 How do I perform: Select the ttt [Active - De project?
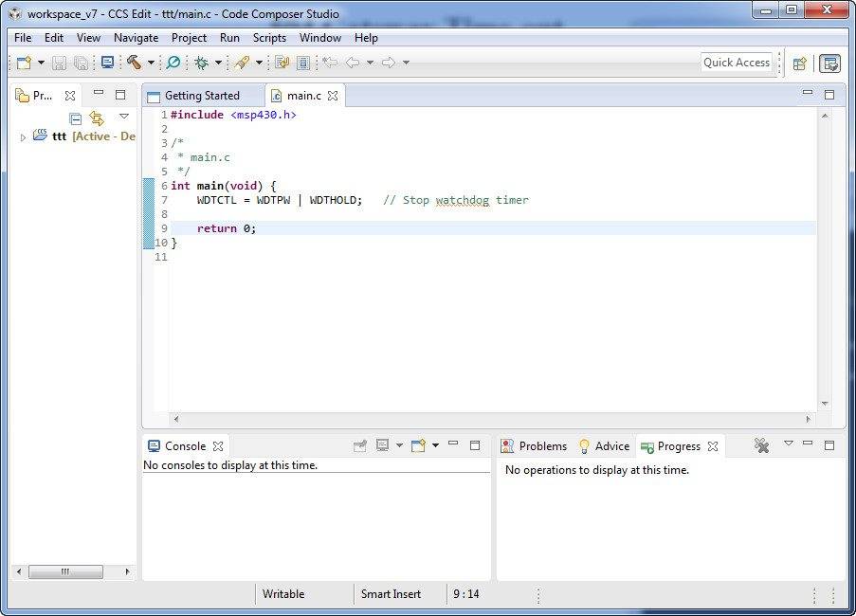pos(84,136)
